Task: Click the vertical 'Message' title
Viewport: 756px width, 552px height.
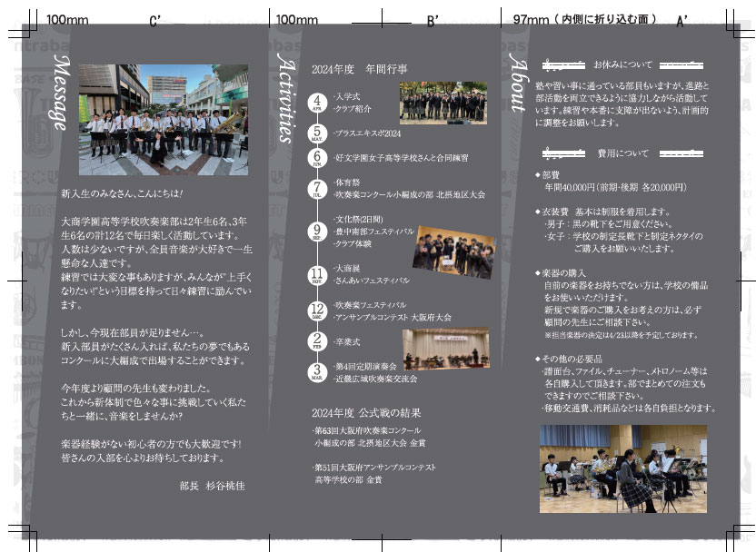Action: click(x=61, y=93)
